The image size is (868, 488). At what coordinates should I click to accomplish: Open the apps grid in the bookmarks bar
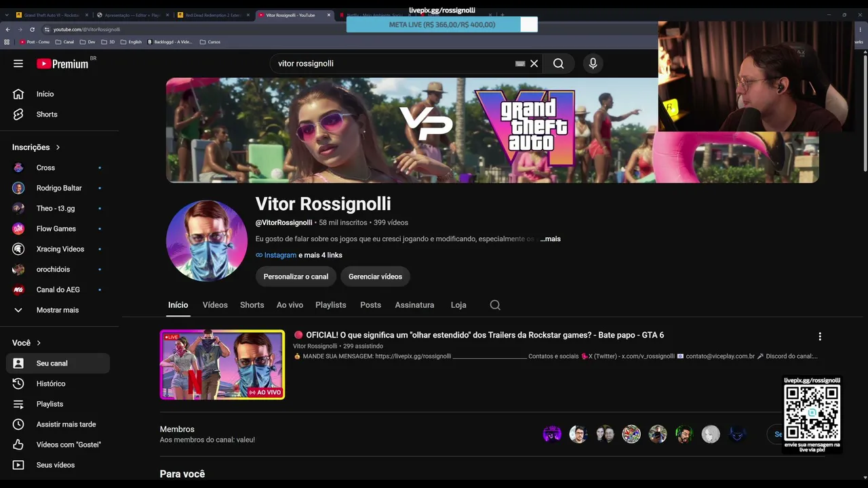coord(7,42)
